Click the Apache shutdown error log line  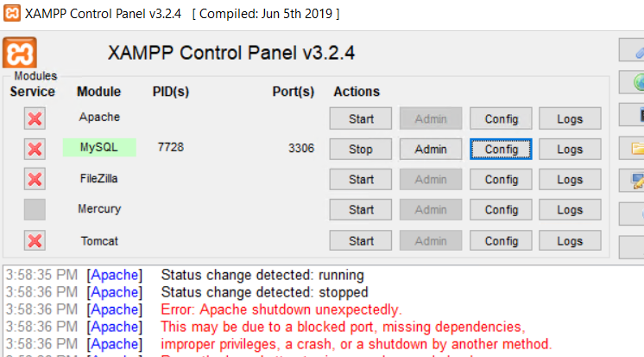281,309
